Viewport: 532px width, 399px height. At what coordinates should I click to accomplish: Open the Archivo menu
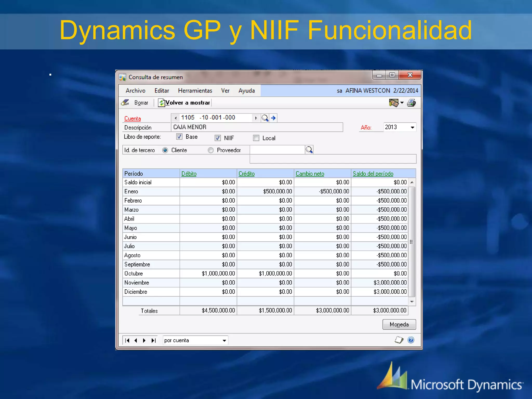(x=135, y=91)
